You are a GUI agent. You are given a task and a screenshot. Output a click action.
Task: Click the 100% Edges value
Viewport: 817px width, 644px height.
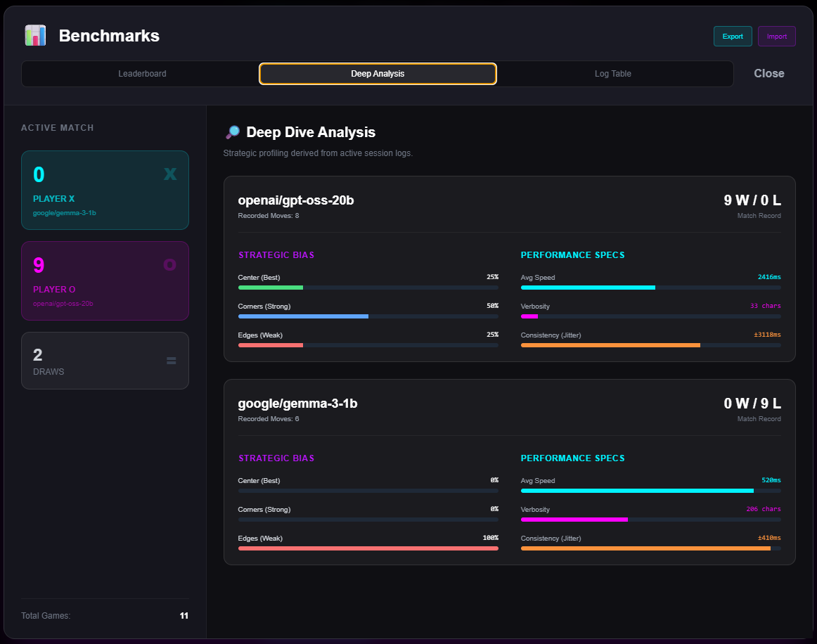coord(490,538)
